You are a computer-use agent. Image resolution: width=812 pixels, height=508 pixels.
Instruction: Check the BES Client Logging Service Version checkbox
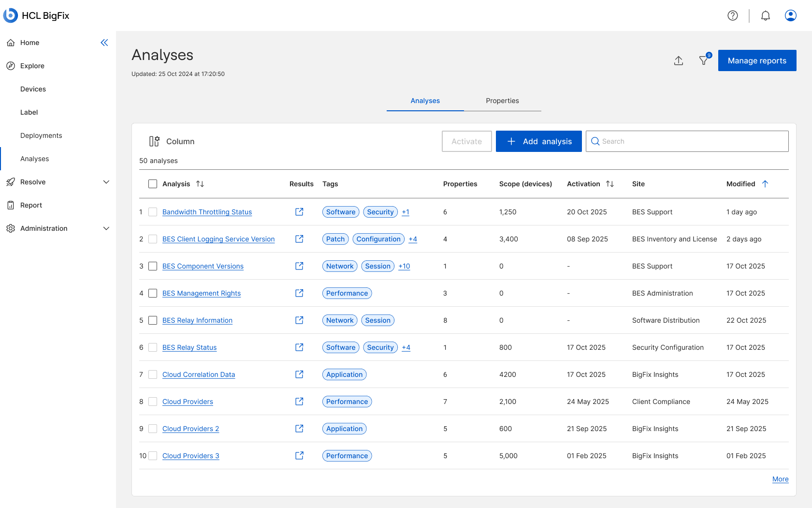click(x=153, y=239)
